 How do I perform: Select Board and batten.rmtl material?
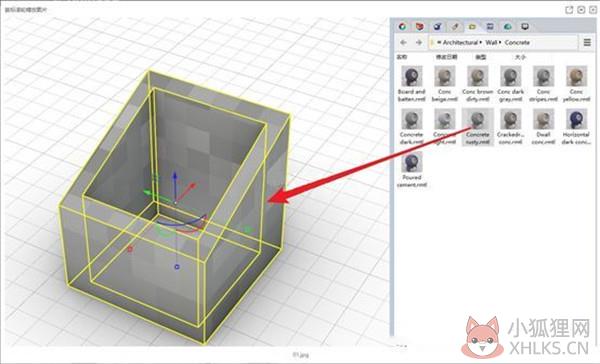coord(412,83)
